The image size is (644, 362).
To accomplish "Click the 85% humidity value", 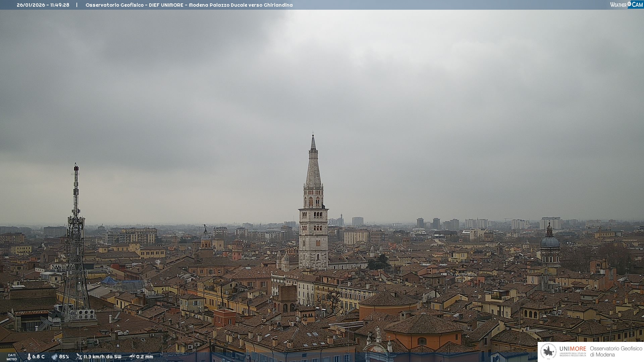I will point(64,357).
